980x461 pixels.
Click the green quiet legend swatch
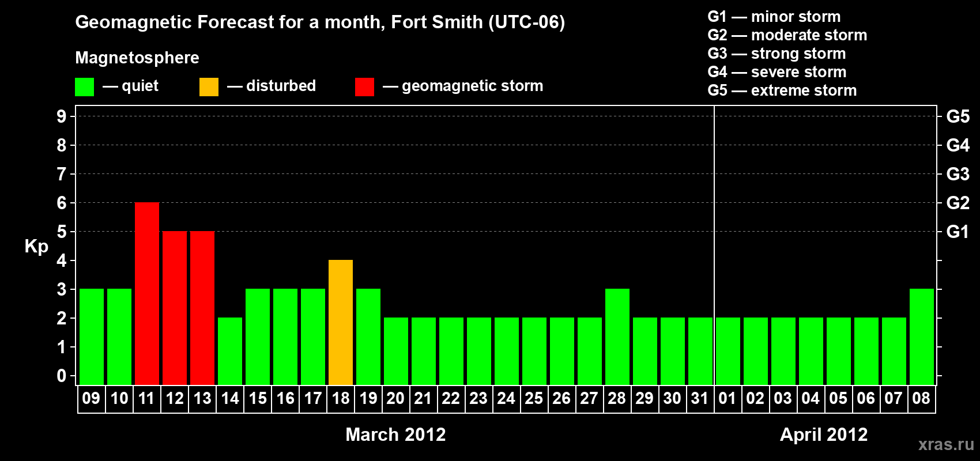coord(84,87)
